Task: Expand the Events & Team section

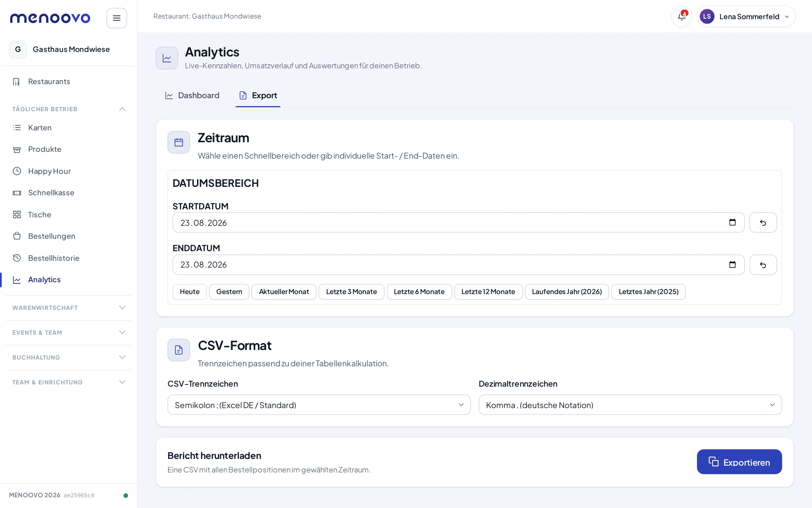Action: point(69,333)
